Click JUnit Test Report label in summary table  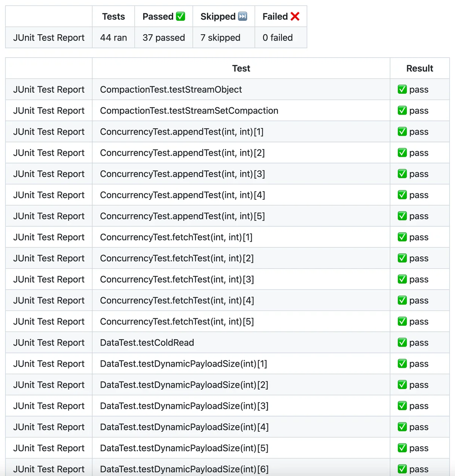pyautogui.click(x=49, y=38)
